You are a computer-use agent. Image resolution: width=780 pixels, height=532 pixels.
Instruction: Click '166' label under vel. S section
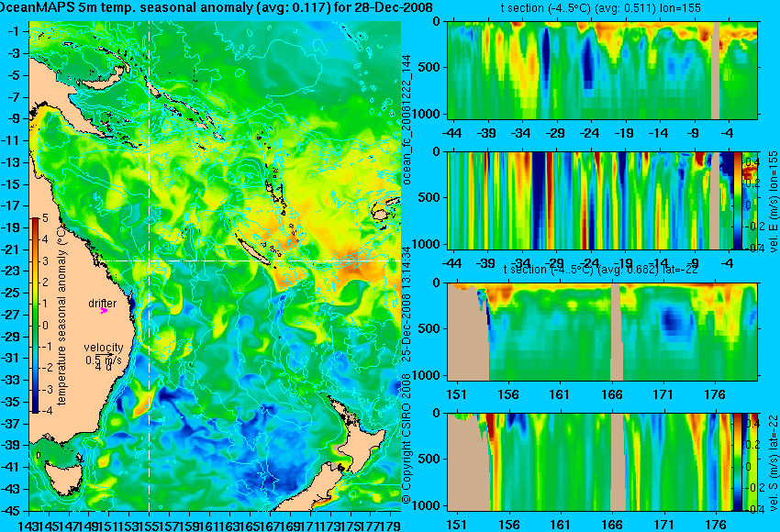tap(612, 525)
